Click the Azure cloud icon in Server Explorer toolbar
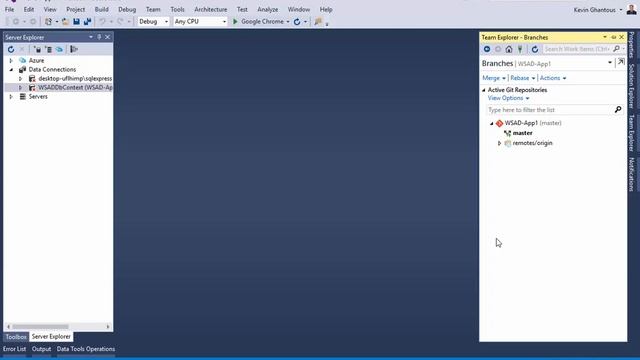 60,49
